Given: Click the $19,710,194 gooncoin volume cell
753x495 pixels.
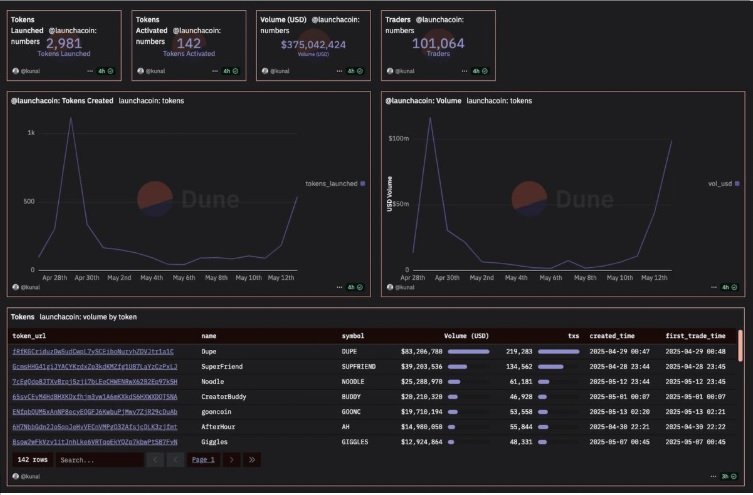Looking at the screenshot, I should (422, 411).
